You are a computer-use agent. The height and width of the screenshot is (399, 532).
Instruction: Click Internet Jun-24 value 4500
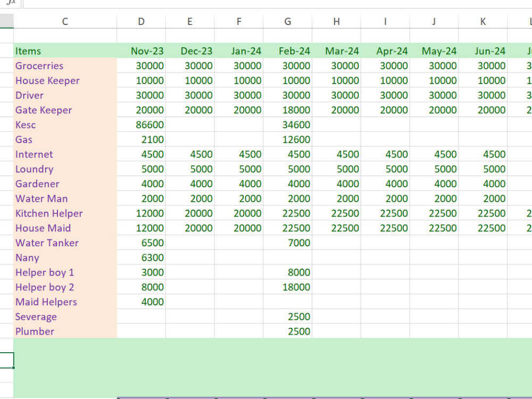(483, 154)
